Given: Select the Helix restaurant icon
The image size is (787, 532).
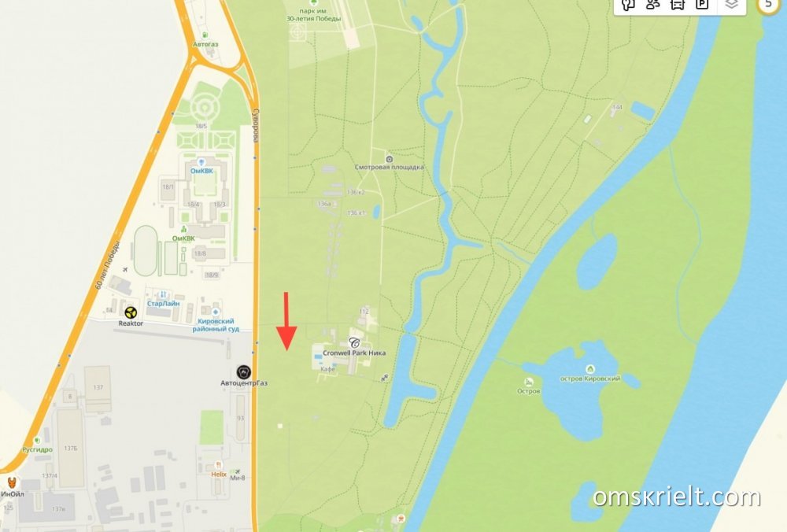Looking at the screenshot, I should [218, 465].
